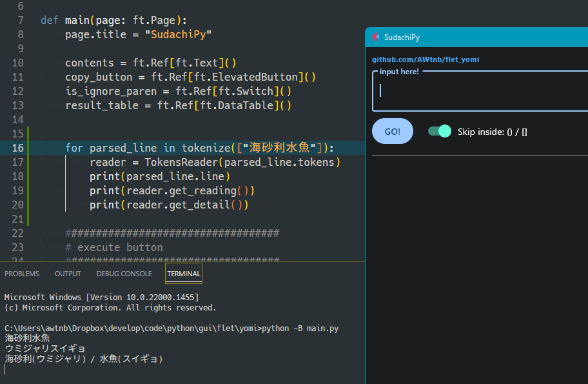Open the github.com/AWtnb/flet_yomi link
The width and height of the screenshot is (588, 384).
click(426, 59)
